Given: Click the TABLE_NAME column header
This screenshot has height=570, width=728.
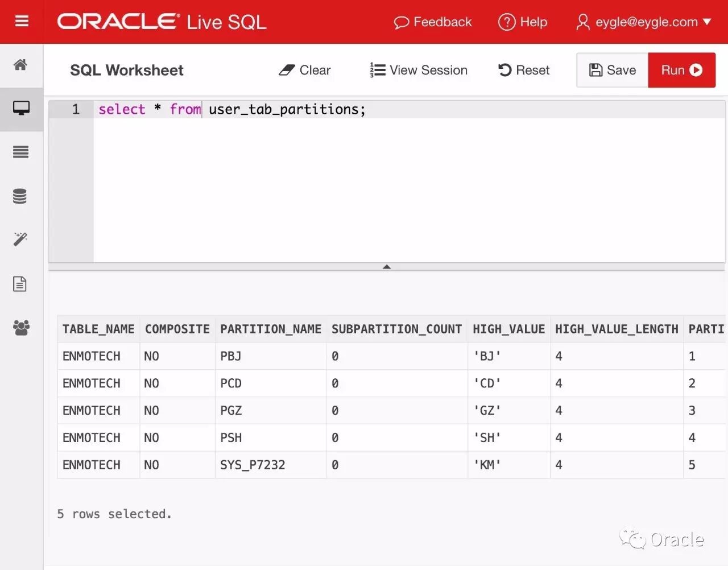Looking at the screenshot, I should click(98, 329).
